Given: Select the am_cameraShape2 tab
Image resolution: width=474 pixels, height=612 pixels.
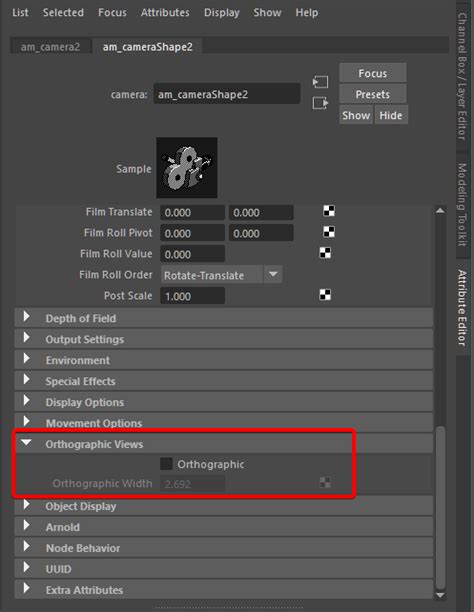Looking at the screenshot, I should click(x=148, y=47).
